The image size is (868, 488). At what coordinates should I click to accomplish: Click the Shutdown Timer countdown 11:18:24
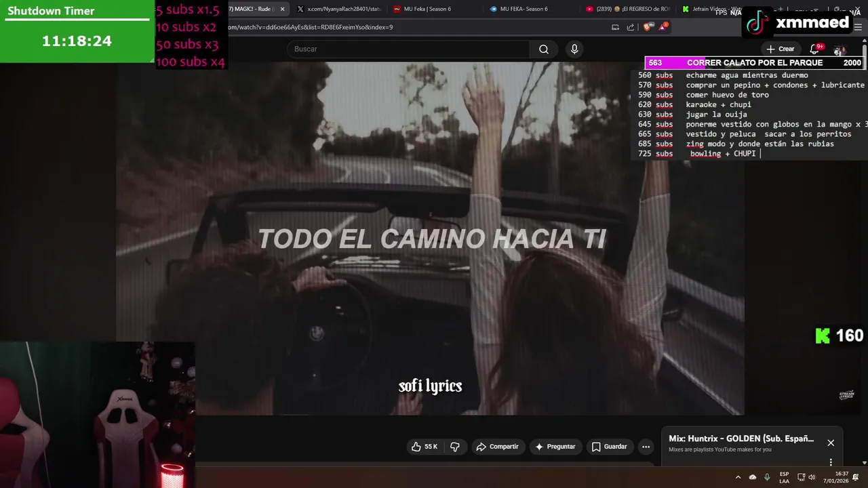point(77,41)
